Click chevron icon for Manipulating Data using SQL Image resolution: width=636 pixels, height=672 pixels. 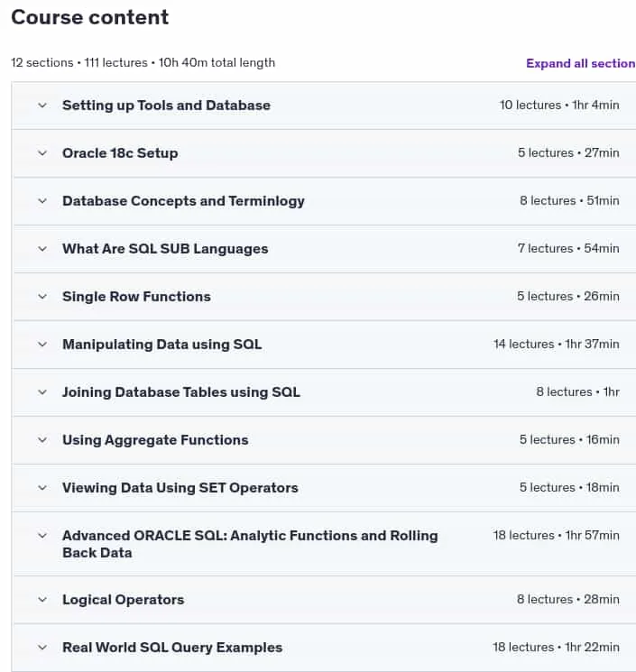point(42,345)
